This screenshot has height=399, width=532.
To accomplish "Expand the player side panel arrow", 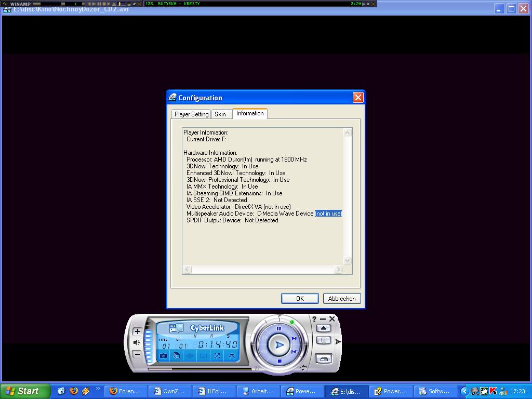I will 338,342.
